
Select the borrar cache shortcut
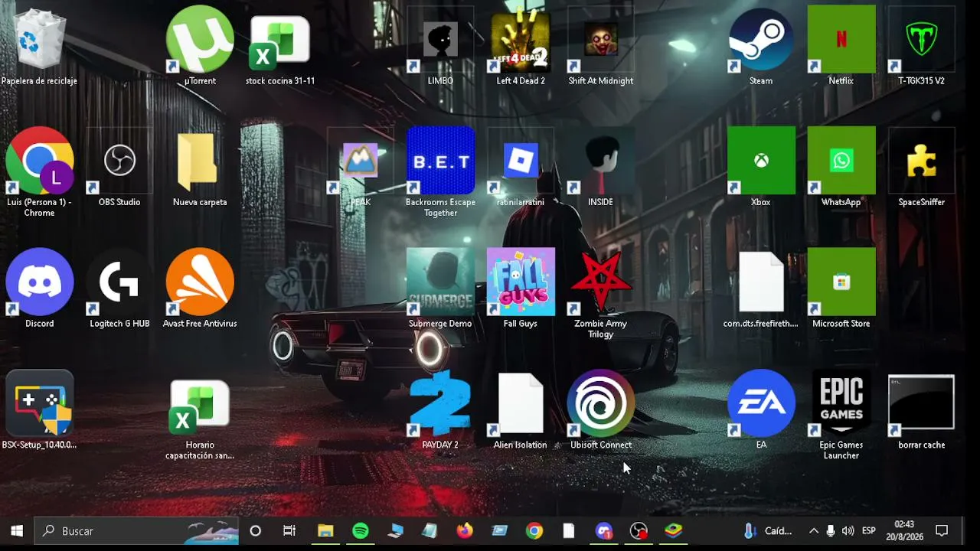pos(921,410)
